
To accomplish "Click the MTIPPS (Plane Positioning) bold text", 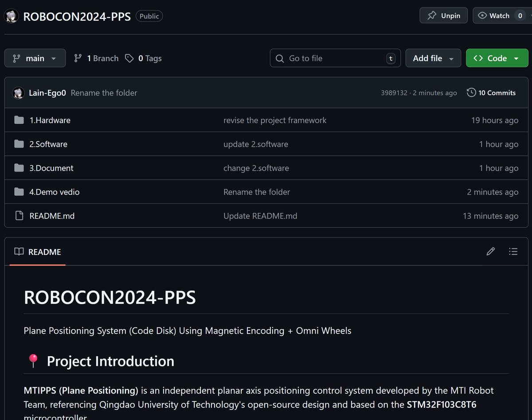I will [x=81, y=390].
